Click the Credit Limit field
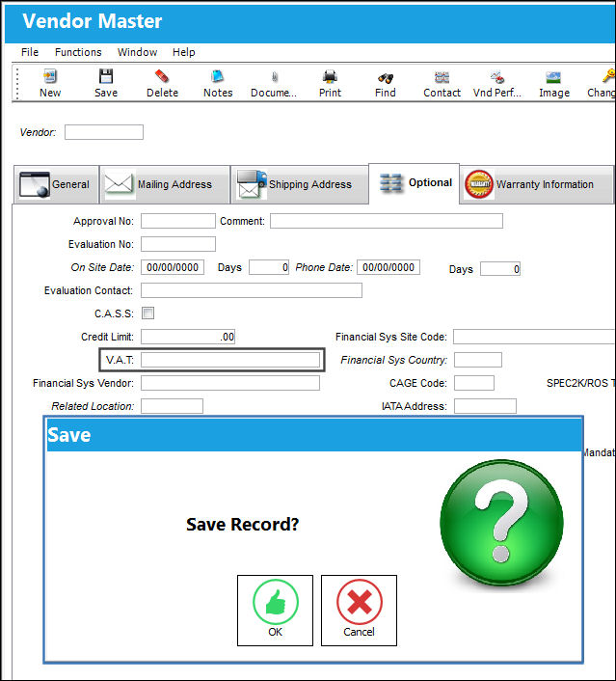The height and width of the screenshot is (681, 616). pos(188,337)
